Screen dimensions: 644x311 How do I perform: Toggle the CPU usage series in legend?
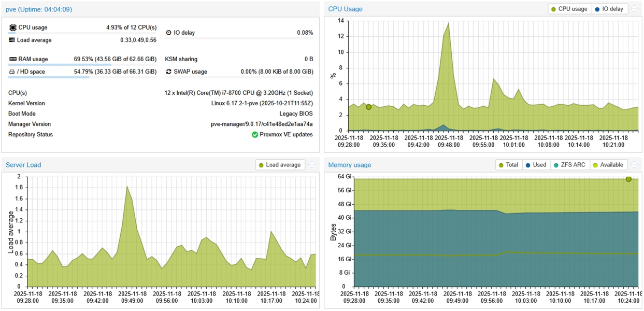click(568, 9)
